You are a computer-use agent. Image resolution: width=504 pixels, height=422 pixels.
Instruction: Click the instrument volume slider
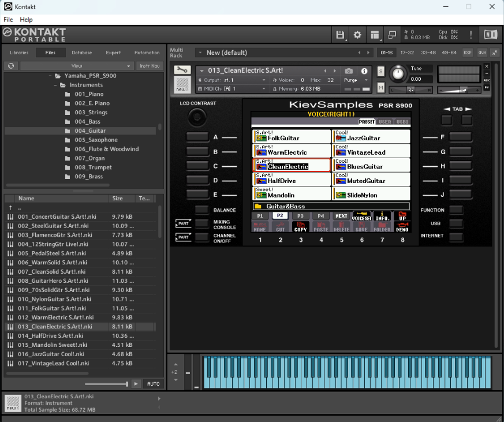tap(458, 90)
